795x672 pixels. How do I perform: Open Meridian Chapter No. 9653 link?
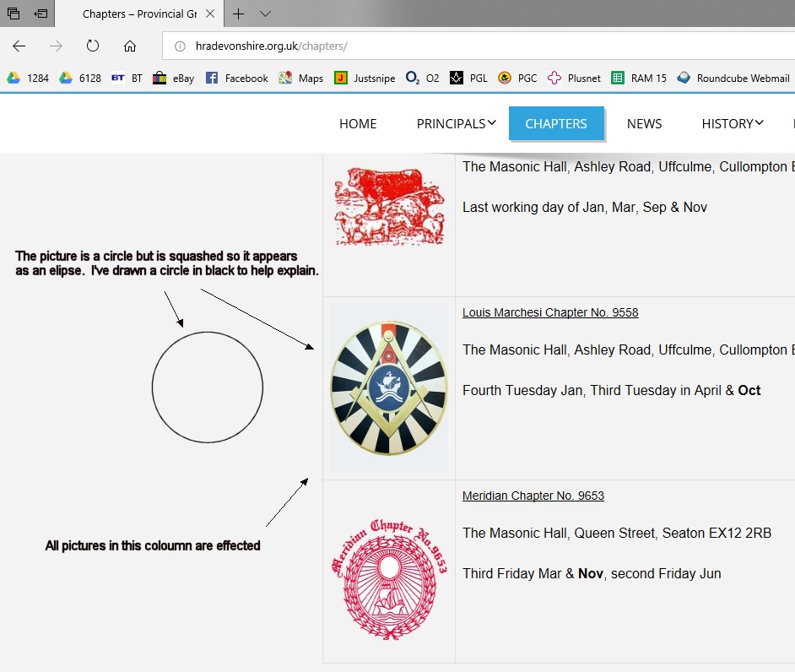pyautogui.click(x=533, y=496)
